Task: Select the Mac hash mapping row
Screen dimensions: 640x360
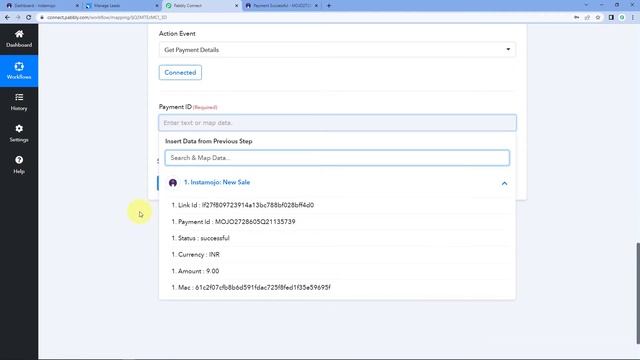Action: point(337,287)
